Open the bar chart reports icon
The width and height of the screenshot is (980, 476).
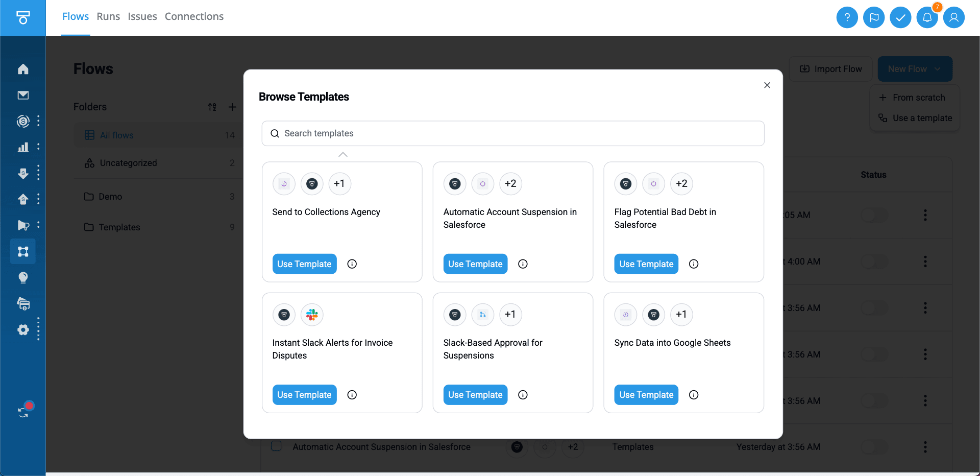[x=23, y=147]
